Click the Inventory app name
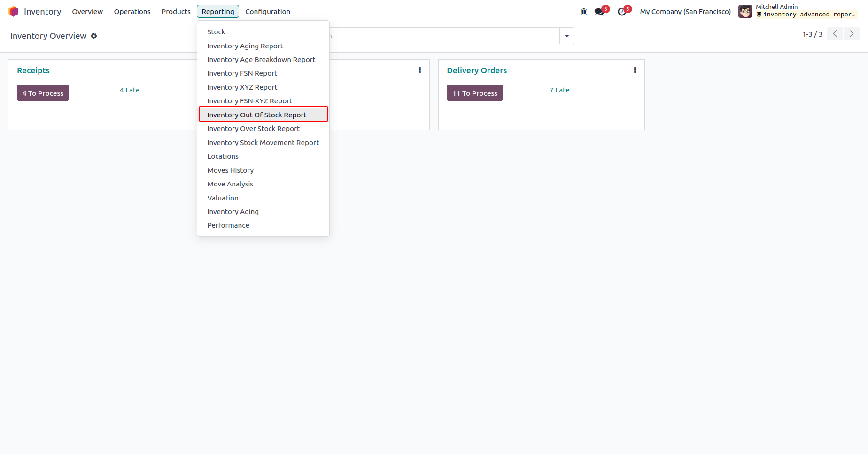The width and height of the screenshot is (868, 454). pyautogui.click(x=43, y=11)
